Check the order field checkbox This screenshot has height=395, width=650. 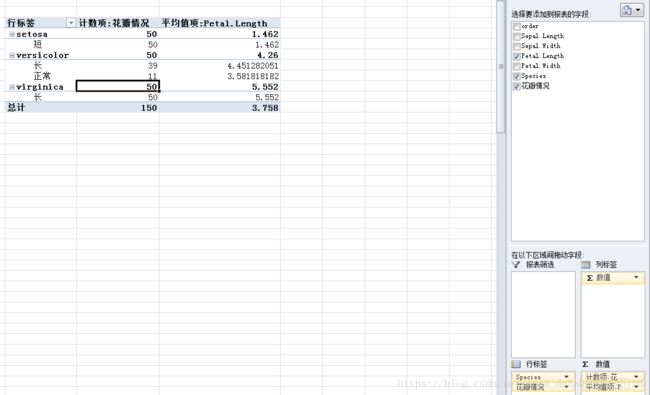(517, 27)
